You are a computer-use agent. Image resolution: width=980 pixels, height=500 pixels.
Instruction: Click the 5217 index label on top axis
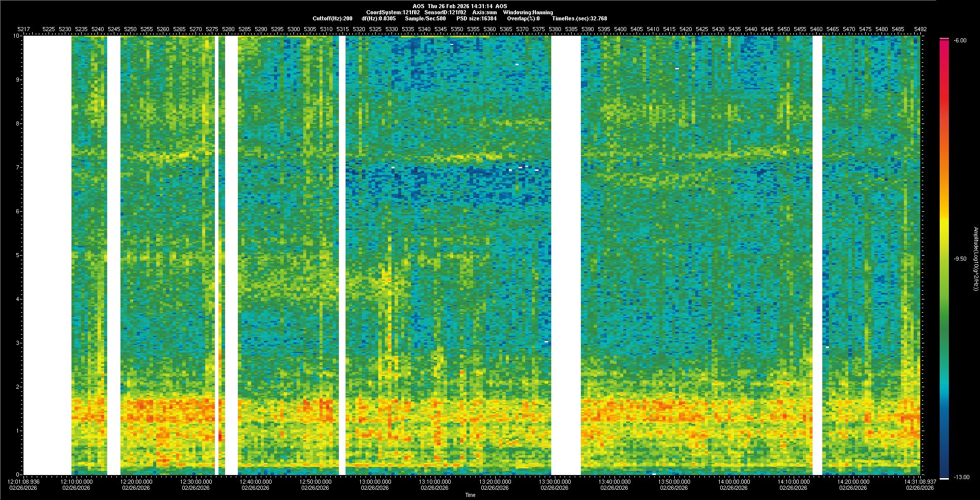pos(24,29)
